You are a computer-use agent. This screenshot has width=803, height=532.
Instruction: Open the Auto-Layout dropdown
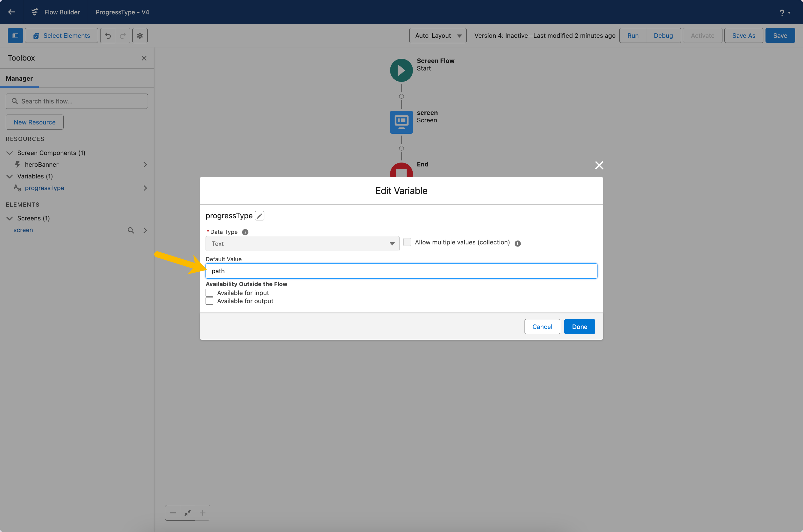tap(438, 36)
